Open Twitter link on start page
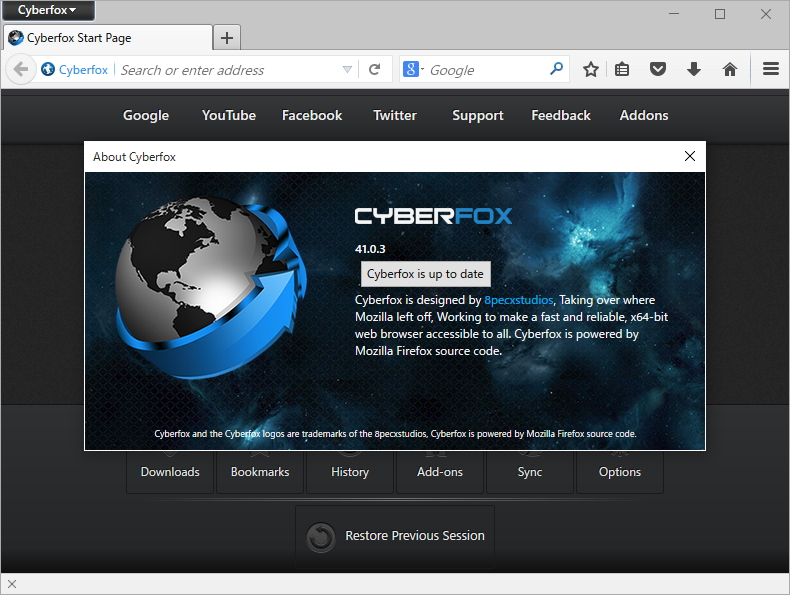 click(395, 115)
